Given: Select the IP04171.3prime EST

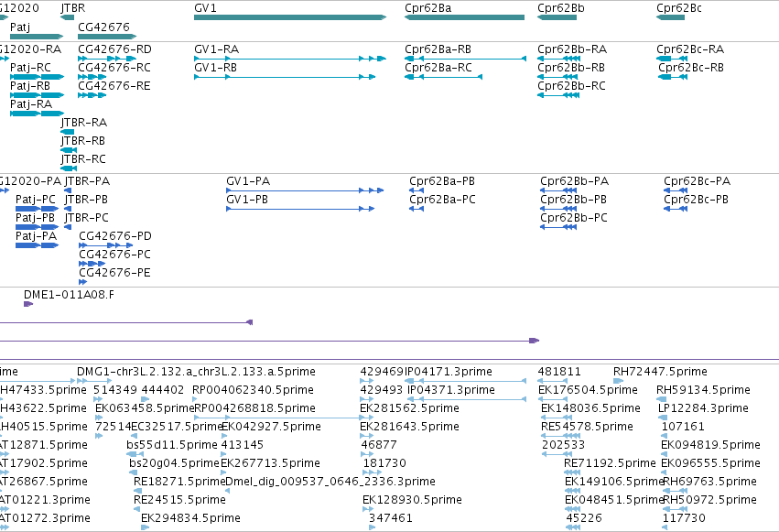Looking at the screenshot, I should pyautogui.click(x=466, y=381).
